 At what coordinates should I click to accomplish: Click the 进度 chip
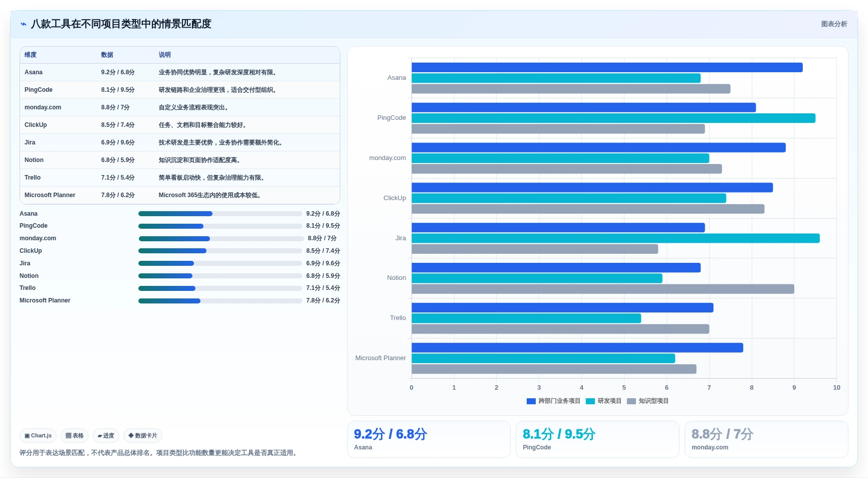click(x=106, y=436)
